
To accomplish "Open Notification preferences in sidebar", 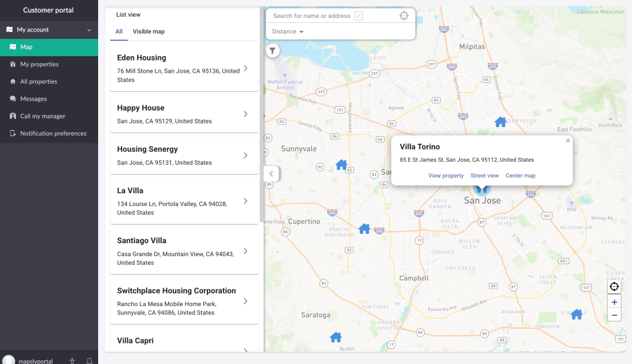I will (53, 133).
